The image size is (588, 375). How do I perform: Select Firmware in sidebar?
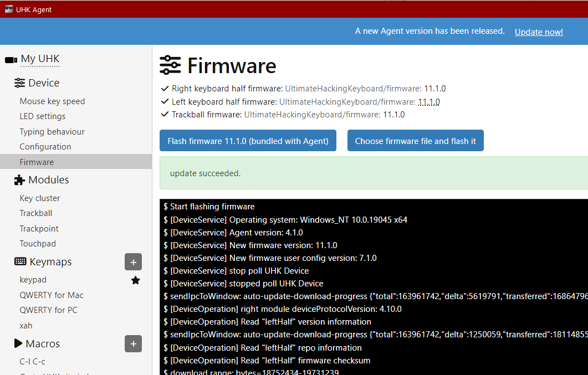click(x=76, y=162)
